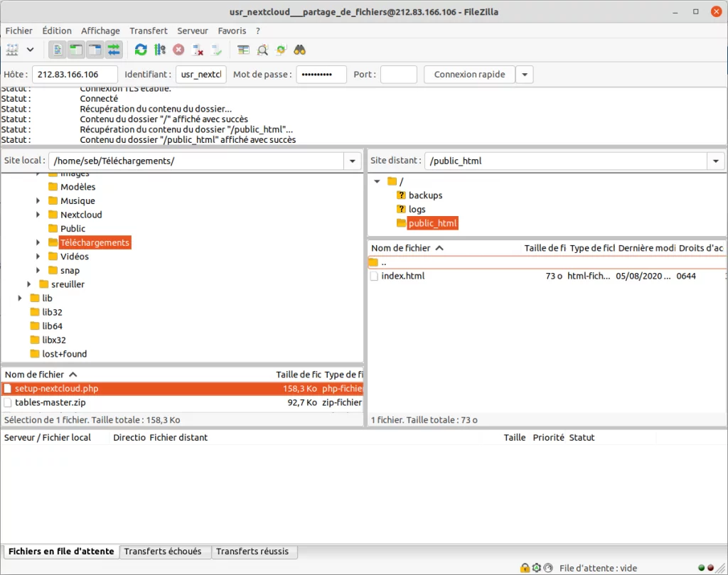The image size is (728, 575).
Task: Open the Édition menu
Action: click(x=57, y=31)
